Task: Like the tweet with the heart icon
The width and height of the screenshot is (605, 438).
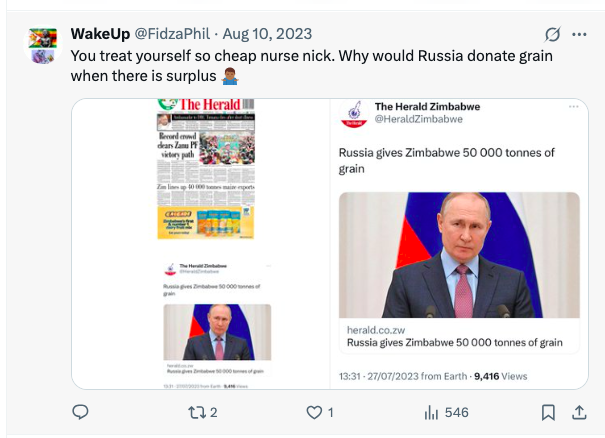Action: [x=314, y=412]
